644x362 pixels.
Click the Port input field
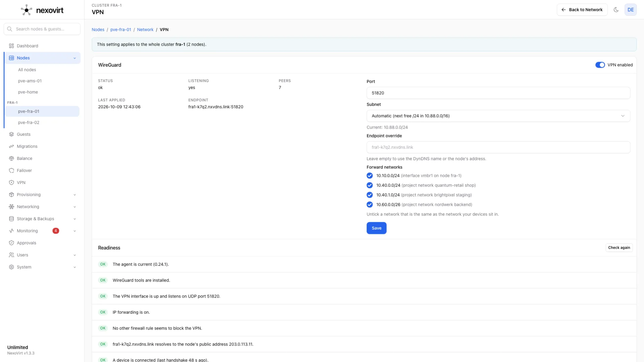pos(498,93)
